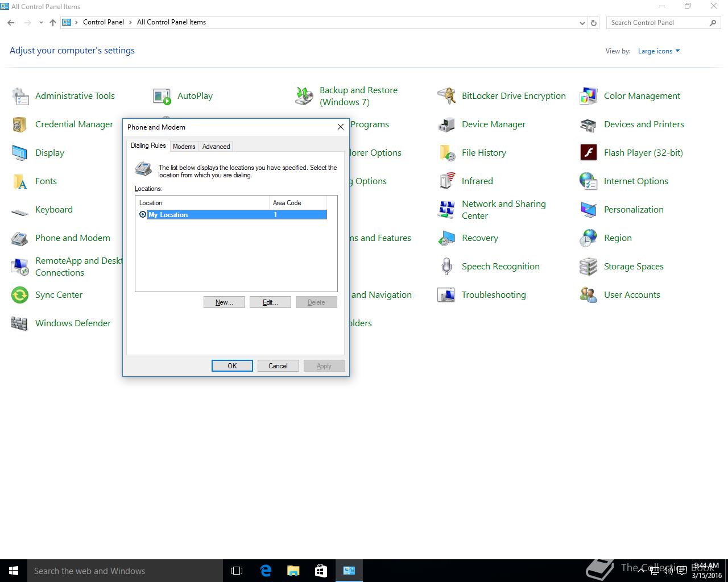Open Color Management icon
Screen dimensions: 728x582
pyautogui.click(x=589, y=96)
